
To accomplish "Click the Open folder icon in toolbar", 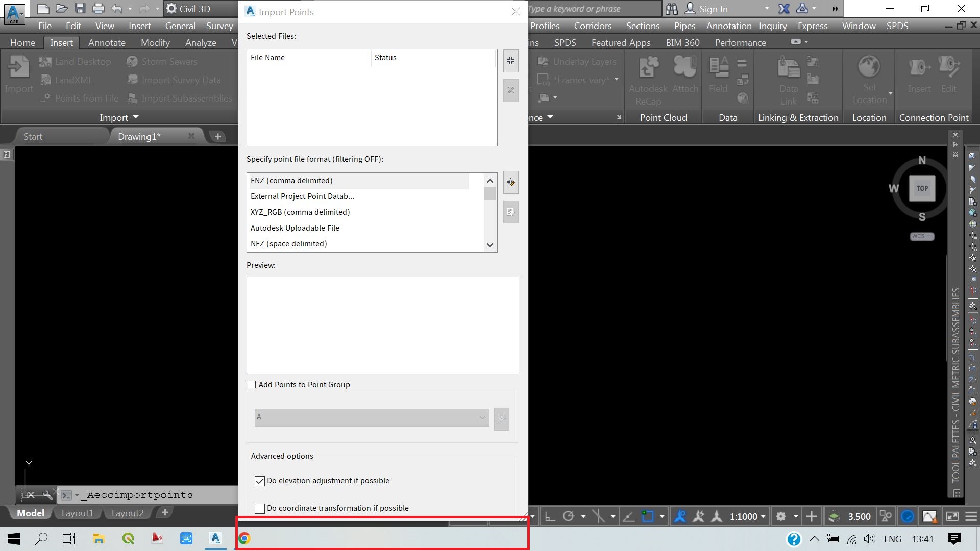I will [x=61, y=8].
